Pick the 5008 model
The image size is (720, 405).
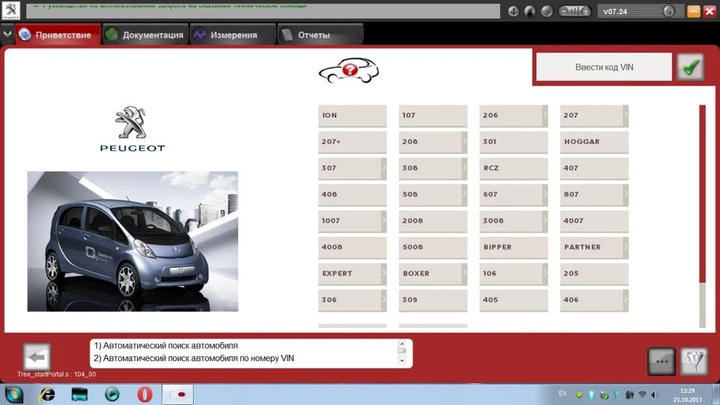433,247
